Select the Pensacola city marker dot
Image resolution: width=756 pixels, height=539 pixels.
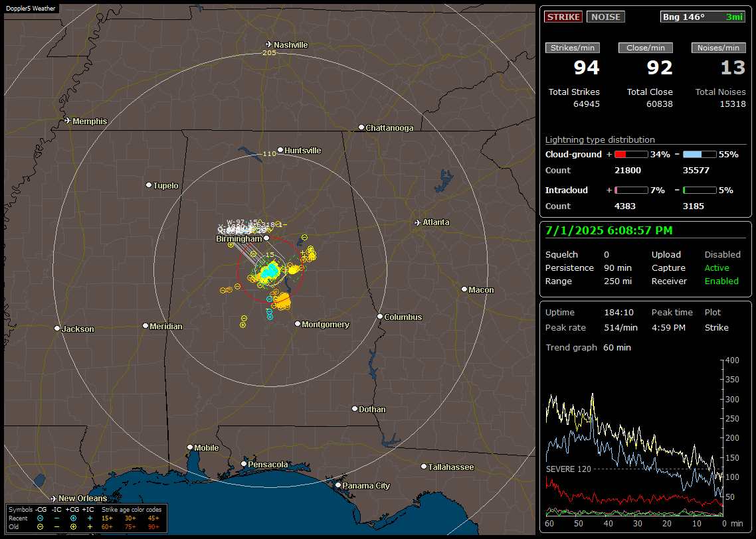[244, 464]
